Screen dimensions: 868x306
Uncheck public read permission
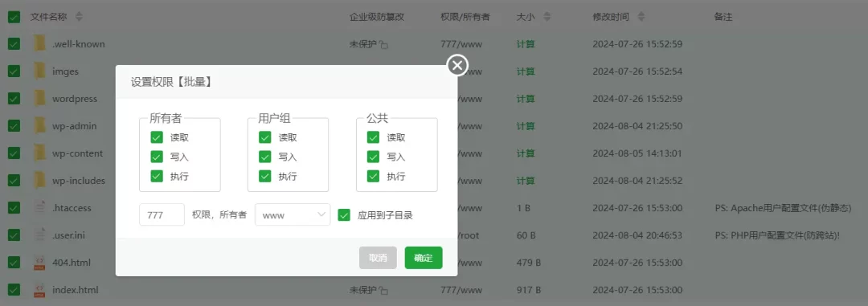coord(374,137)
